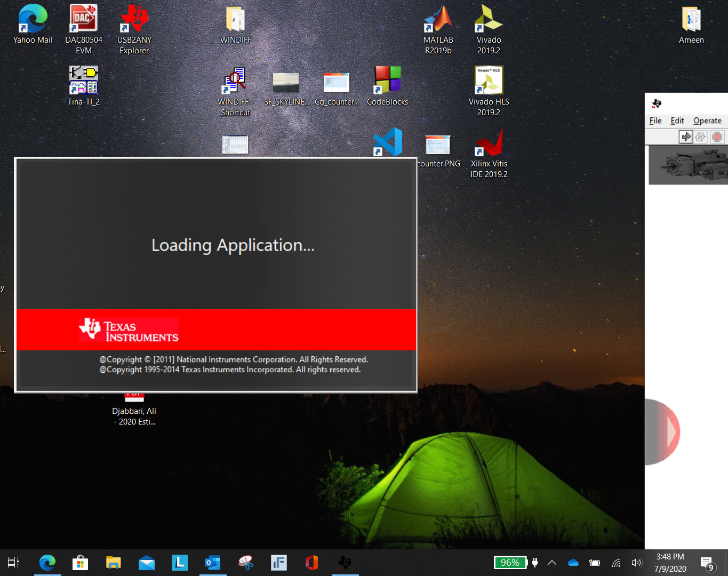The image size is (728, 576).
Task: Open the DAC80504 EVM desktop shortcut
Action: click(84, 29)
